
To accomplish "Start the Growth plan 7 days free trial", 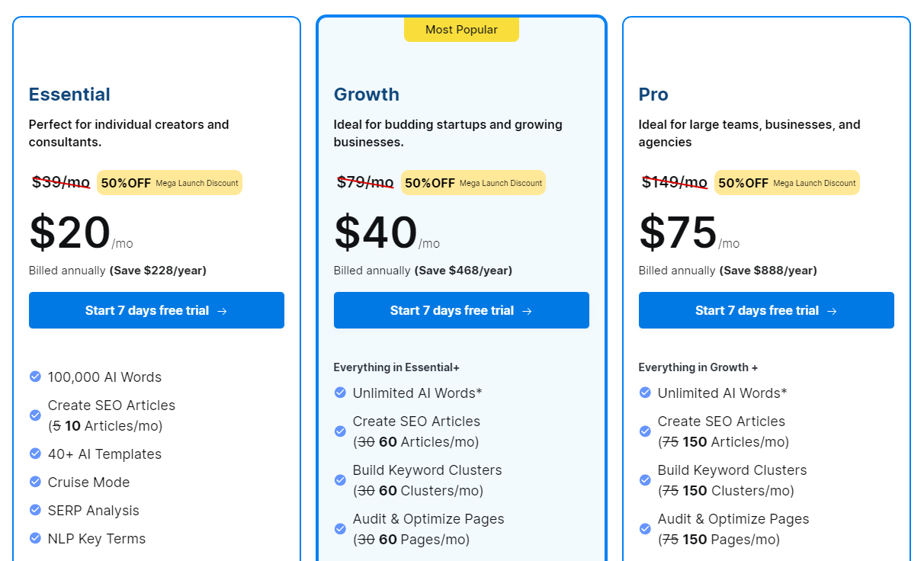I will (461, 310).
